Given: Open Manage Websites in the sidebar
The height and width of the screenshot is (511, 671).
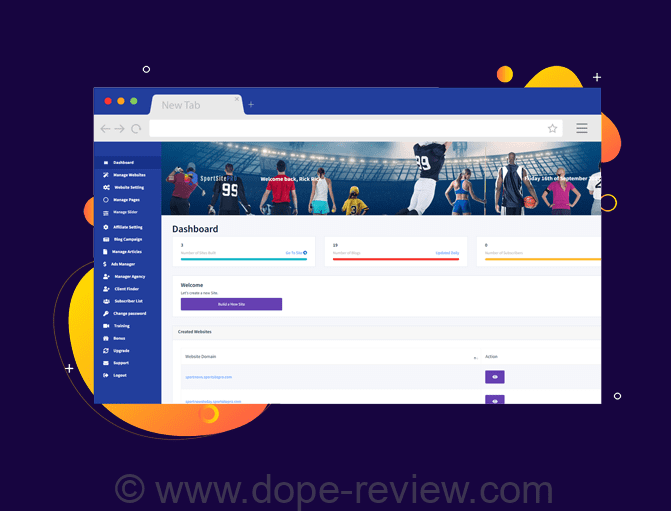Looking at the screenshot, I should (x=129, y=175).
